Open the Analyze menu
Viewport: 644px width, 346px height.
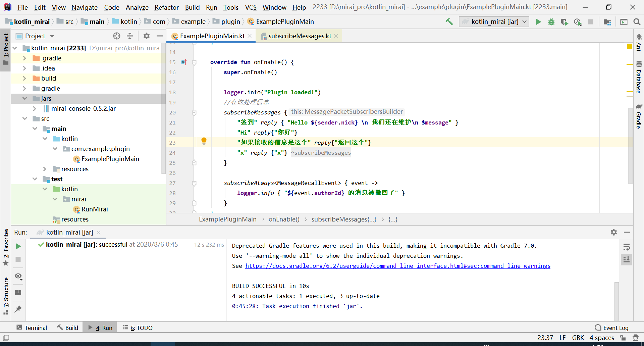pyautogui.click(x=137, y=7)
